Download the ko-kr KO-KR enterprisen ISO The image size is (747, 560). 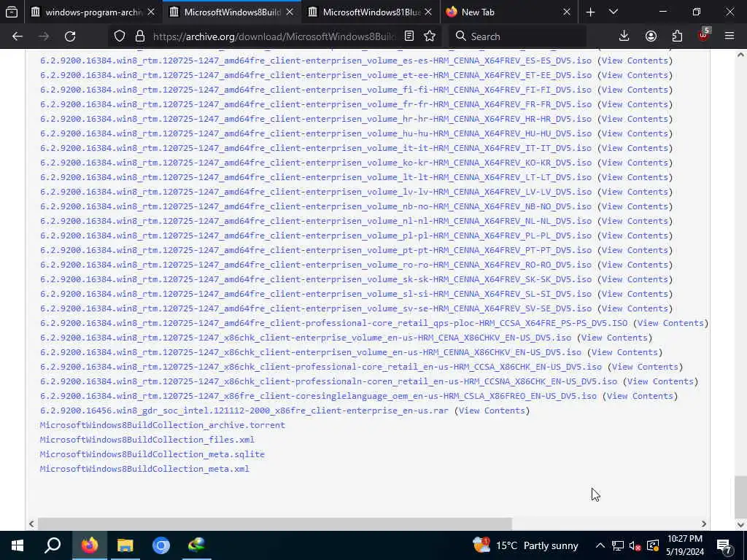point(315,163)
